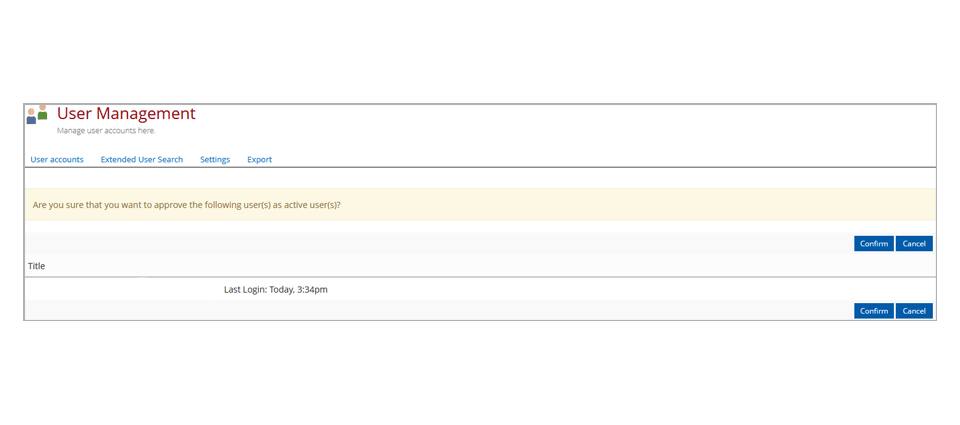Image resolution: width=960 pixels, height=425 pixels.
Task: Click the blue person figure in header icon
Action: pos(31,116)
